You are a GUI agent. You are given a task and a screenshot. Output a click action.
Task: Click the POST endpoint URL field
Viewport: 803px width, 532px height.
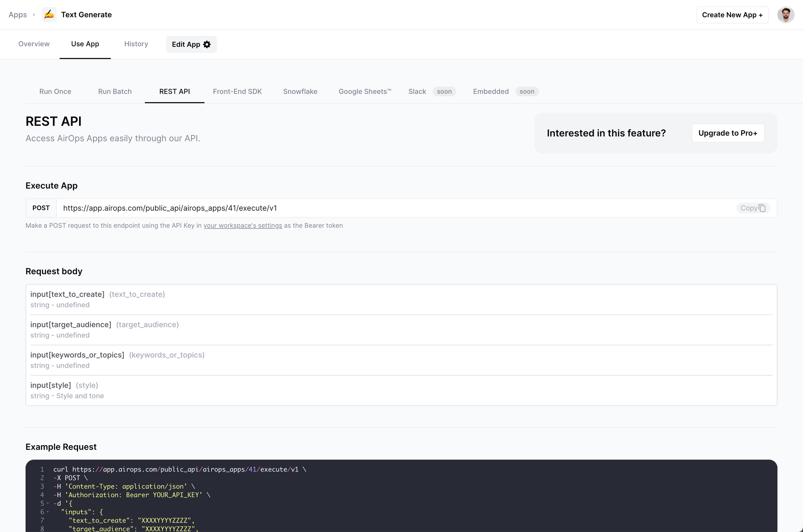click(x=170, y=208)
